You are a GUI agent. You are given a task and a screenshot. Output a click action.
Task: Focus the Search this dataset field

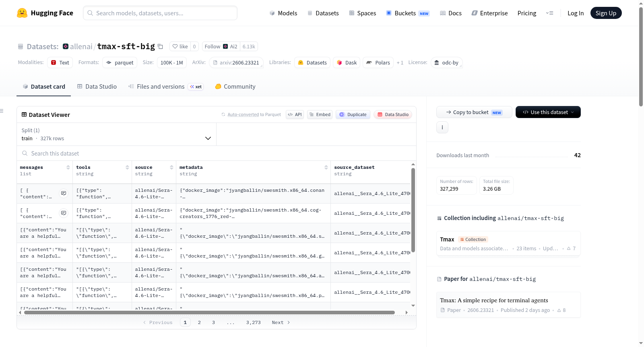(x=217, y=153)
